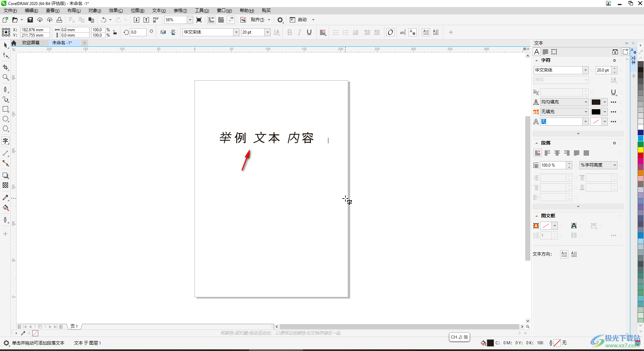Click the 购买 menu link
This screenshot has width=644, height=351.
coord(266,10)
